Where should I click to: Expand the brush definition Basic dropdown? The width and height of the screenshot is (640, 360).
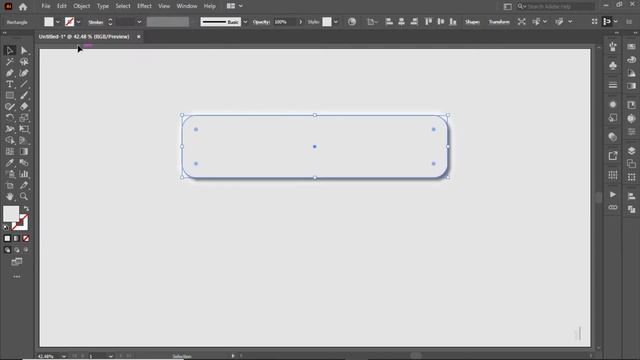[x=245, y=22]
